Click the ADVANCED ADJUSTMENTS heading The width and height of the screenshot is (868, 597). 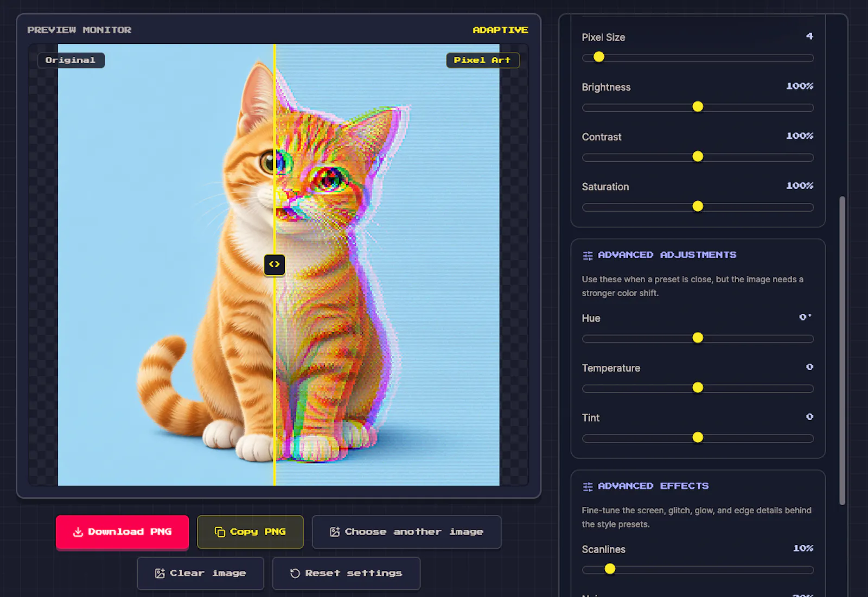(667, 255)
